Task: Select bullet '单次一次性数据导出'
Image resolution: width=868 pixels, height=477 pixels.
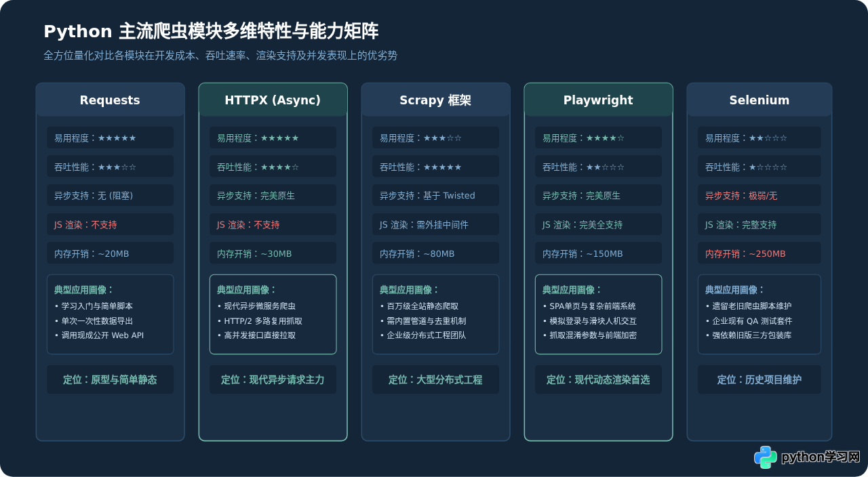Action: click(94, 321)
